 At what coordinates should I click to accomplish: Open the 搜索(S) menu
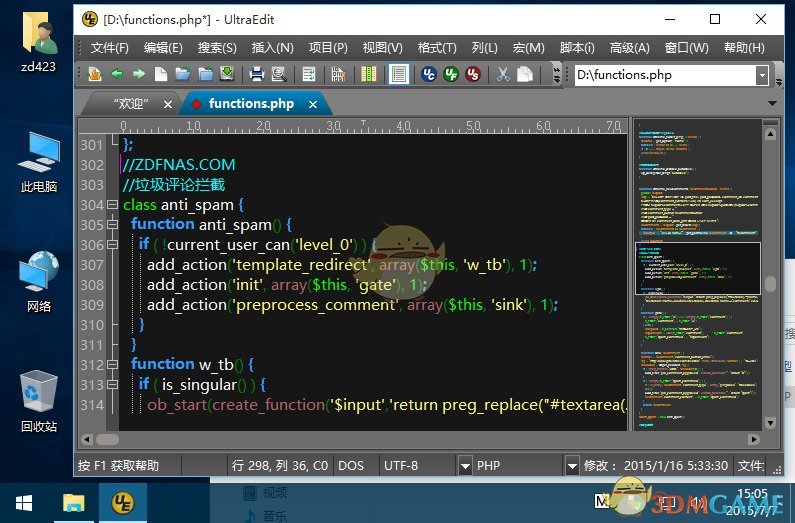(217, 48)
